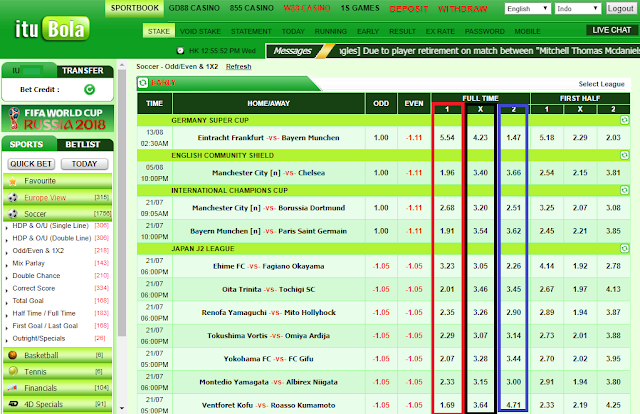Open RESULT menu item
The width and height of the screenshot is (640, 414).
[402, 31]
